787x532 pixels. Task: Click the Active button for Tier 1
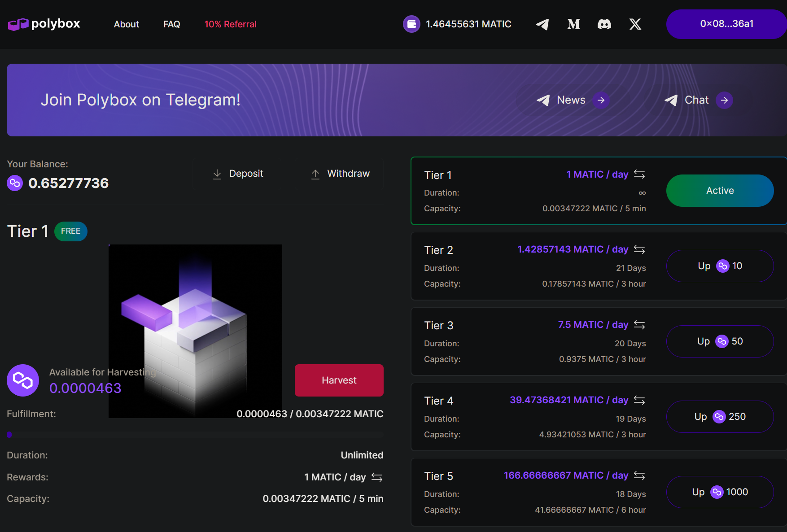click(x=720, y=191)
